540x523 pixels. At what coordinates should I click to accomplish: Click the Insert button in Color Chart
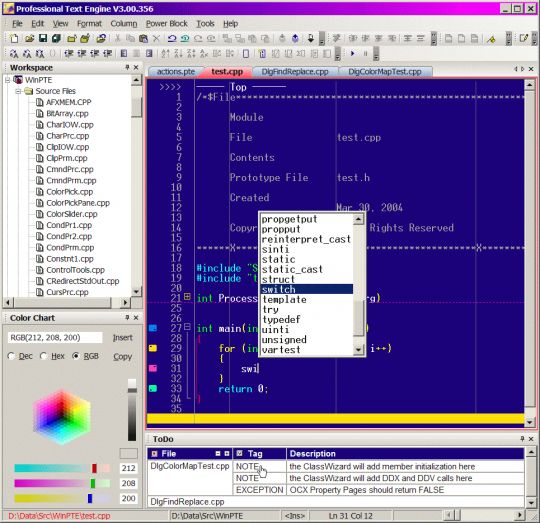pos(123,337)
